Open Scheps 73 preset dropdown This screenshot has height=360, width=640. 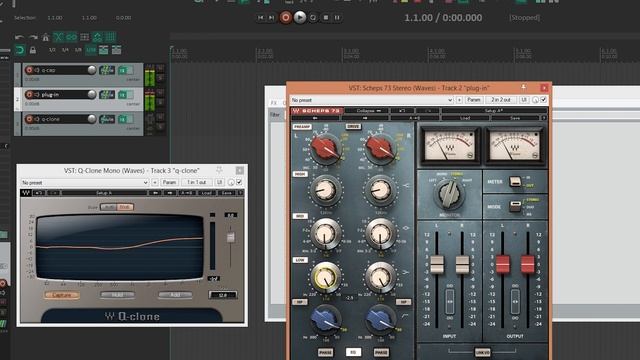coord(372,100)
